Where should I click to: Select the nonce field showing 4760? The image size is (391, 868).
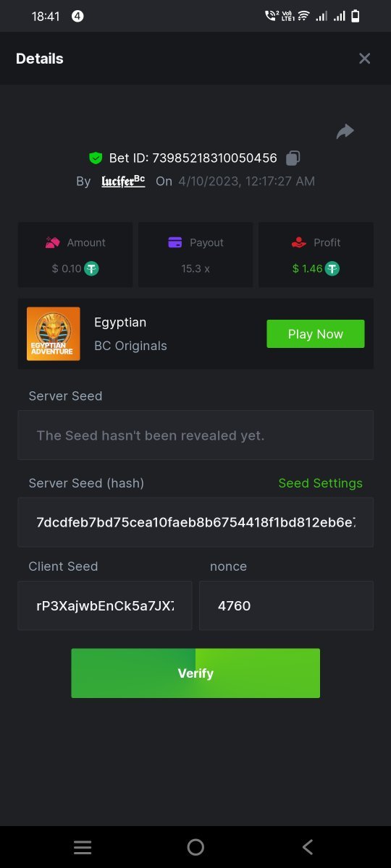[x=287, y=605]
